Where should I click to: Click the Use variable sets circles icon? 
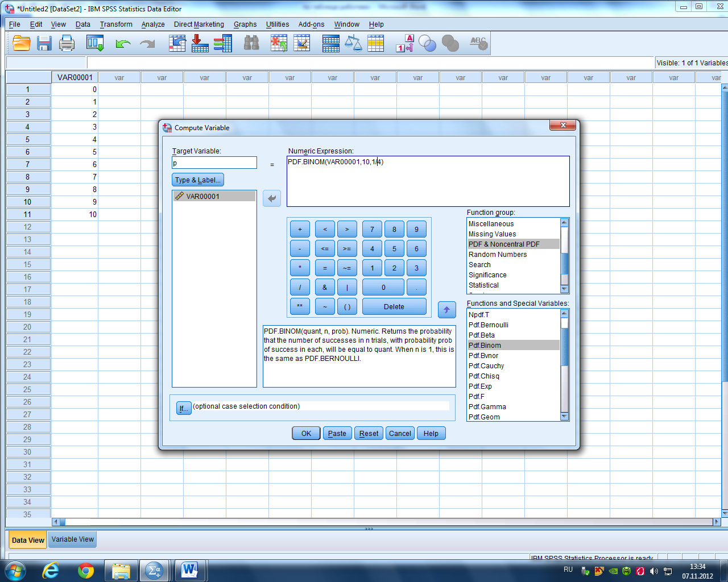(427, 43)
